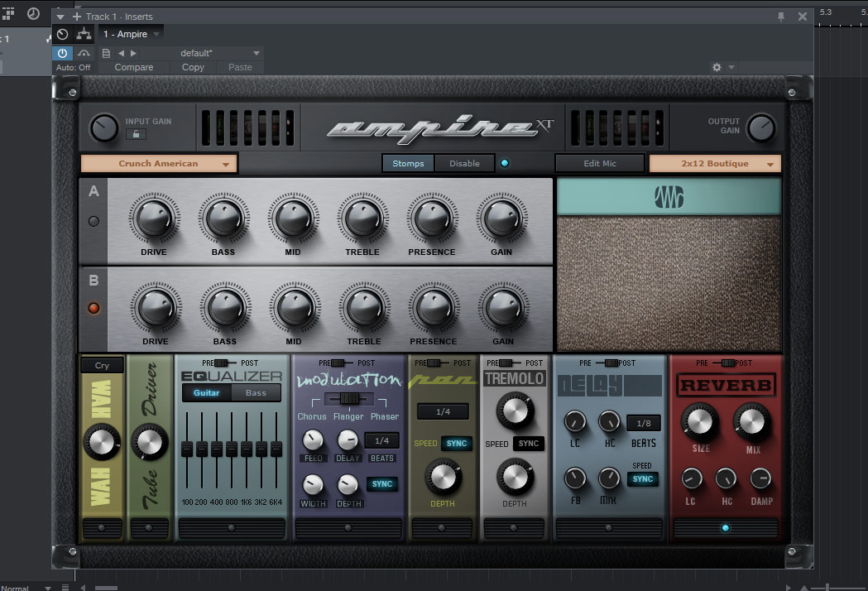The width and height of the screenshot is (868, 591).
Task: Open the plugin settings gear icon
Action: 717,67
